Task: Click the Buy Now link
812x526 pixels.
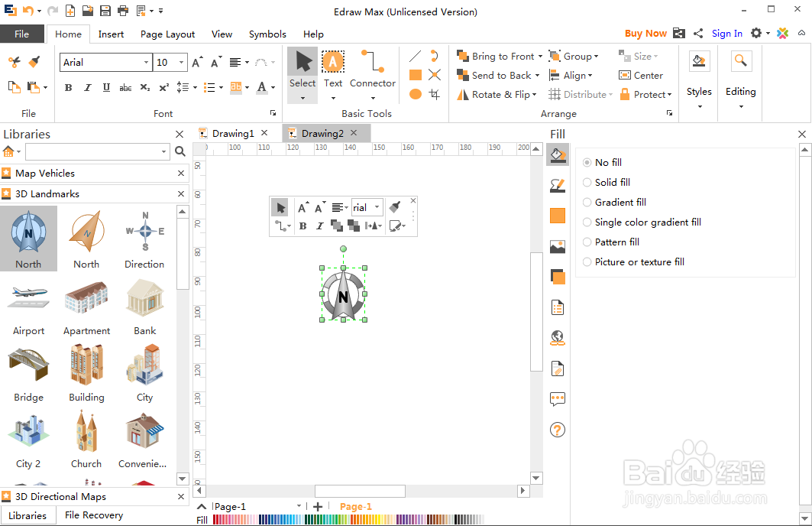Action: pyautogui.click(x=645, y=33)
